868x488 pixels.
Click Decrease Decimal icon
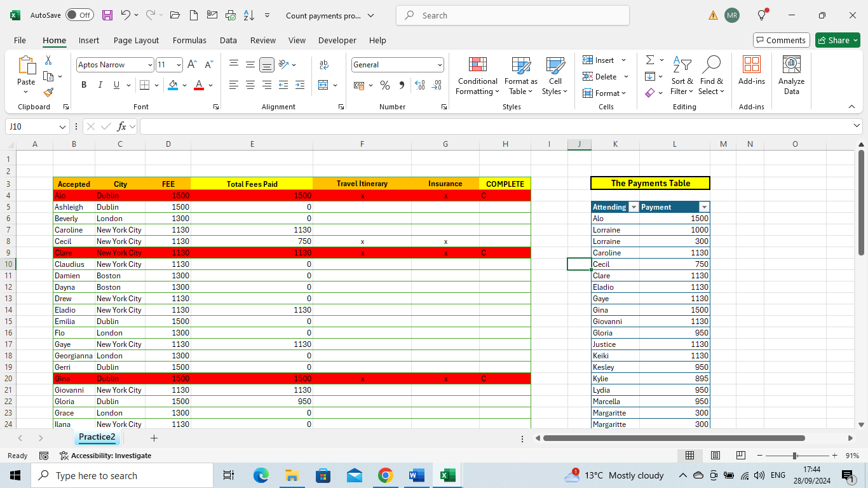(x=437, y=85)
